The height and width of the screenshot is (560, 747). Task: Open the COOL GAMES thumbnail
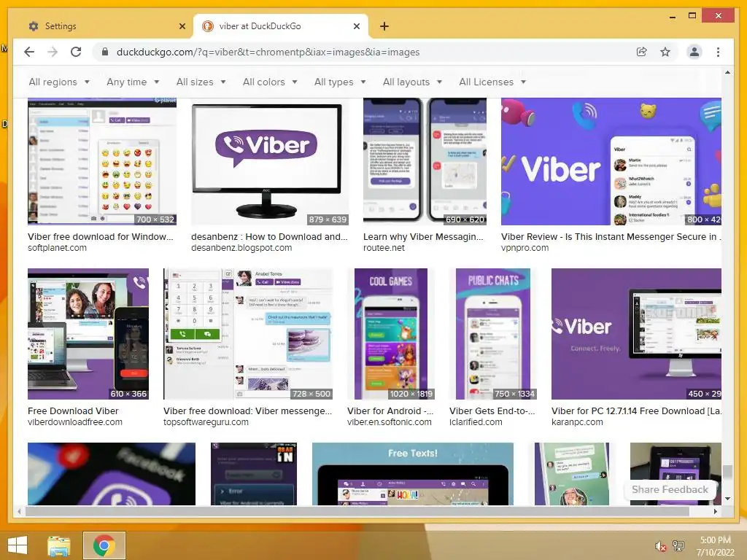click(x=391, y=334)
